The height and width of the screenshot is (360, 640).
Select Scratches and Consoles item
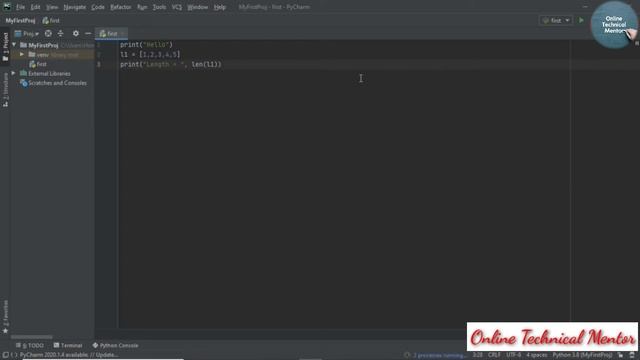pyautogui.click(x=53, y=83)
